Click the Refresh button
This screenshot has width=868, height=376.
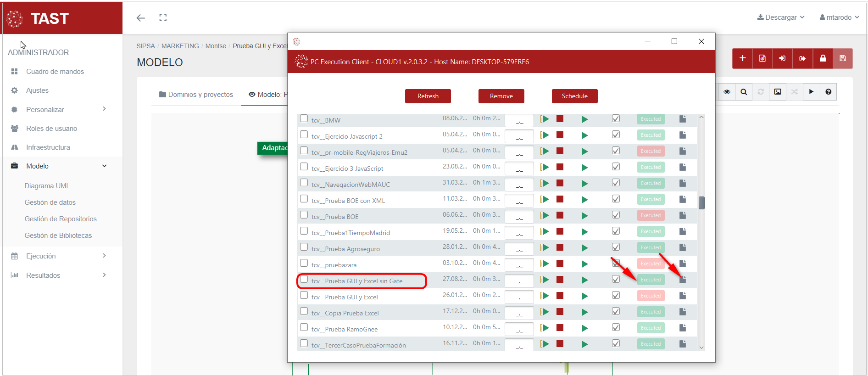428,96
